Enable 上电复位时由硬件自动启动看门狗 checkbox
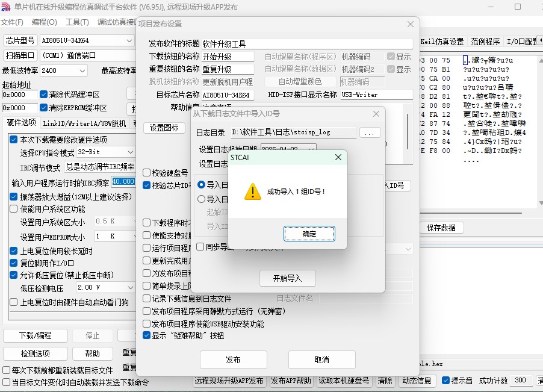 13,302
